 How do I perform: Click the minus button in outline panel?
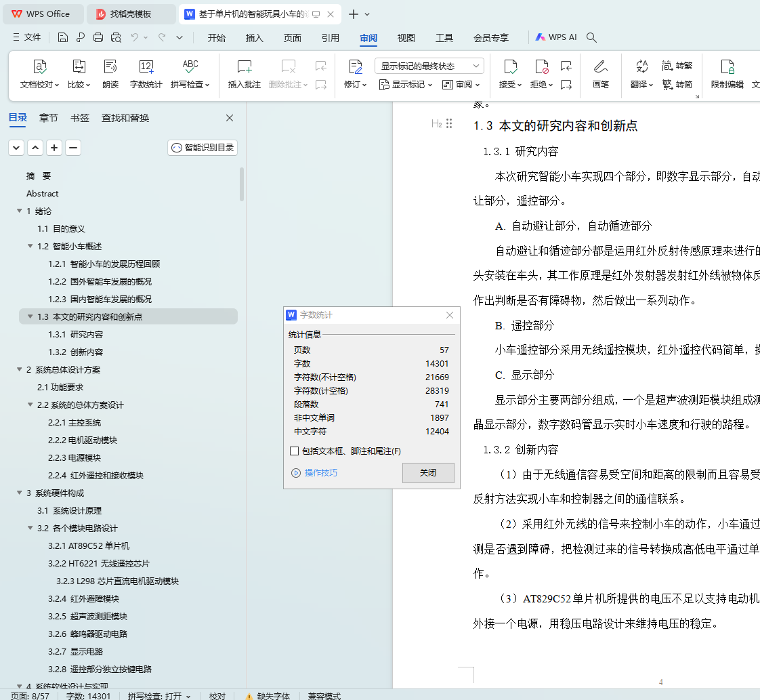point(72,148)
